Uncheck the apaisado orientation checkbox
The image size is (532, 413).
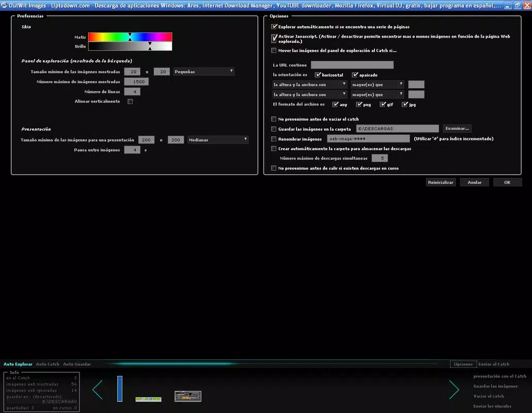pyautogui.click(x=355, y=74)
